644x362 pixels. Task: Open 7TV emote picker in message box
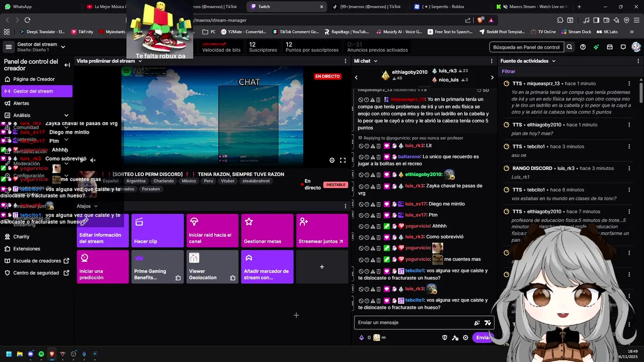(x=488, y=323)
